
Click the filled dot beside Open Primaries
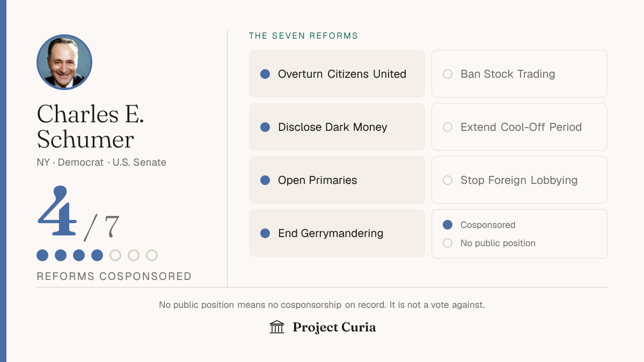[x=265, y=180]
